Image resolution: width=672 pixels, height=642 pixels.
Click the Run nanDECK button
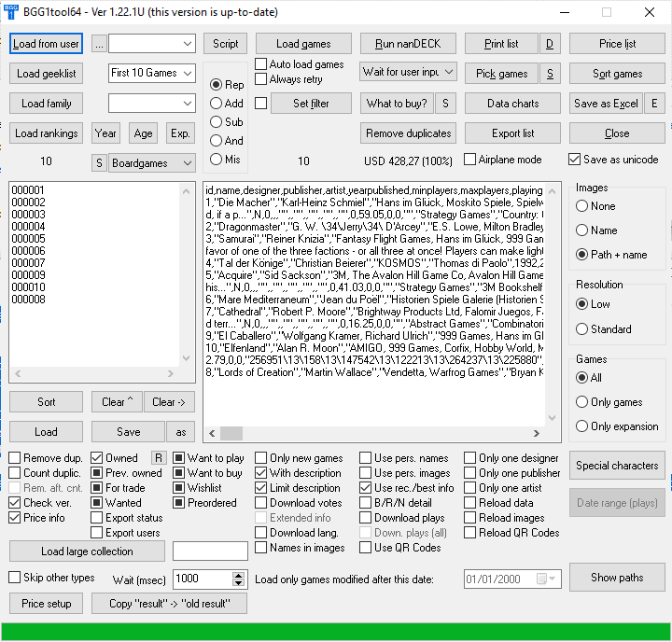point(408,44)
